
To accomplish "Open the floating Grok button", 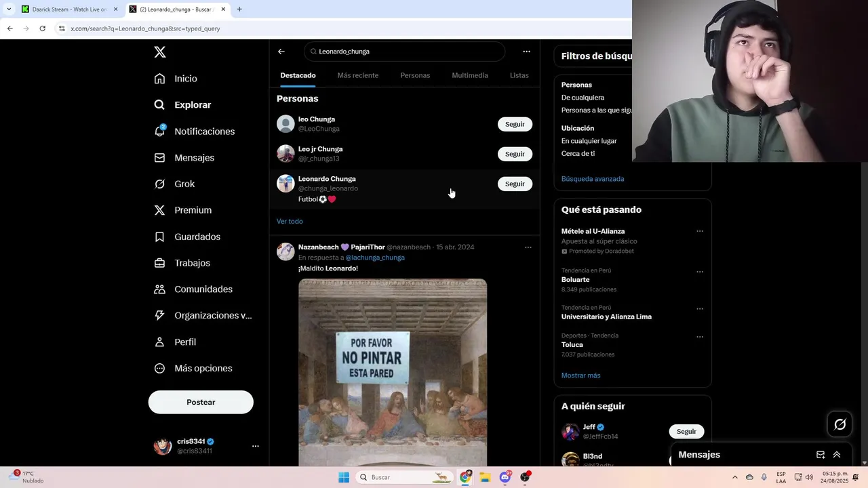I will [x=840, y=424].
